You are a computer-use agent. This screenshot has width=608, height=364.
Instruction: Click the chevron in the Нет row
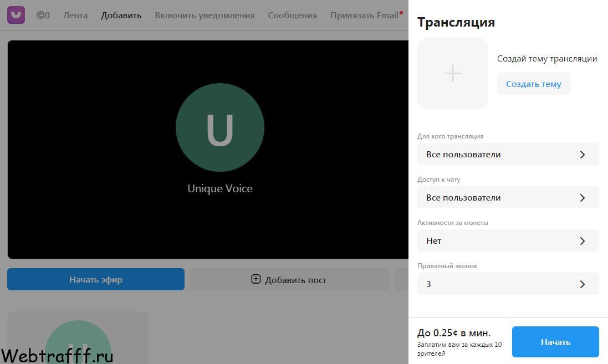tap(583, 241)
